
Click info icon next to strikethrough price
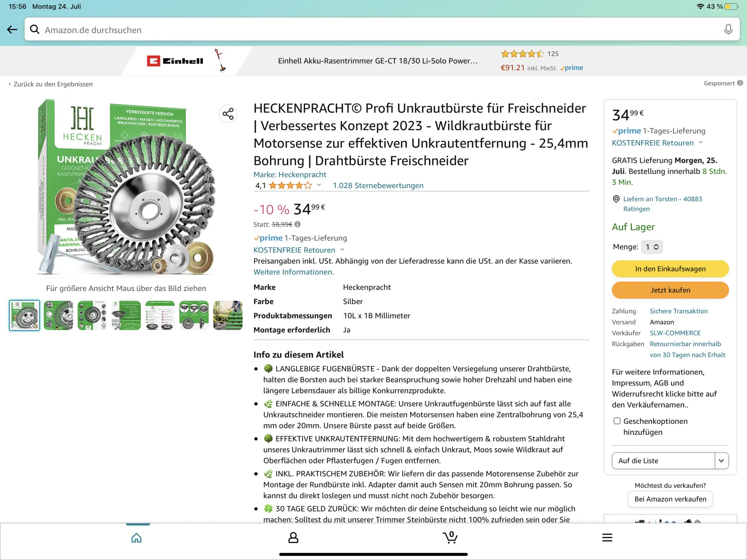(x=298, y=224)
